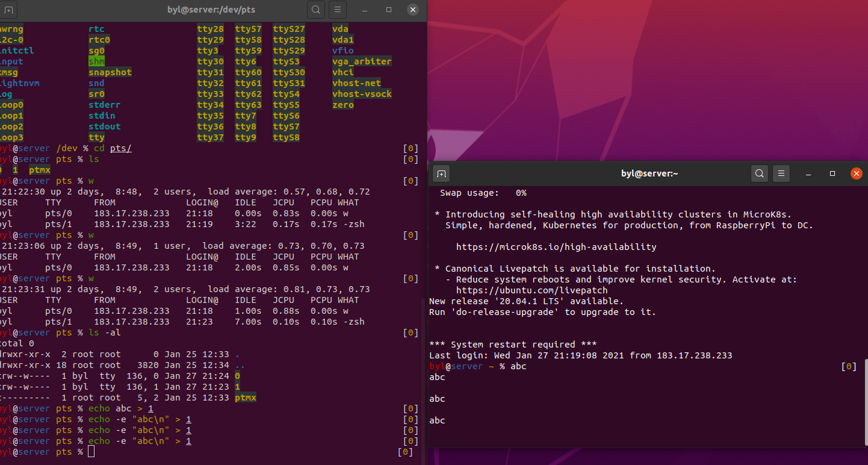Maximize the byl@server:~ terminal window

click(832, 173)
